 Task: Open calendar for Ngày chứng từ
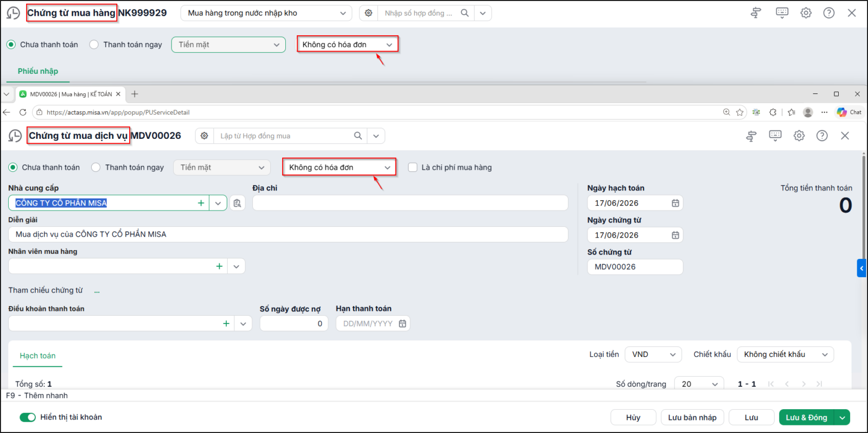(675, 235)
